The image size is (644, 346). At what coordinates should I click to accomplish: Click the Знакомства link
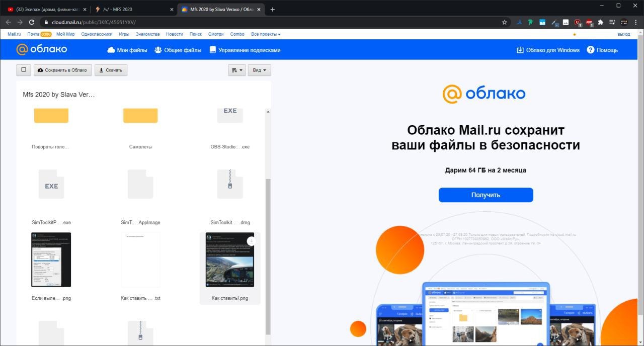(x=147, y=34)
